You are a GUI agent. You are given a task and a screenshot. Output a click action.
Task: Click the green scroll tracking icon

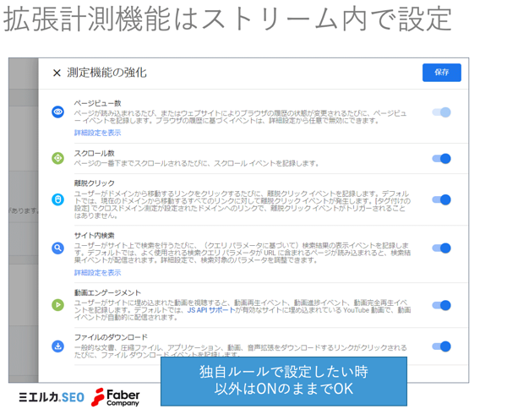[57, 158]
